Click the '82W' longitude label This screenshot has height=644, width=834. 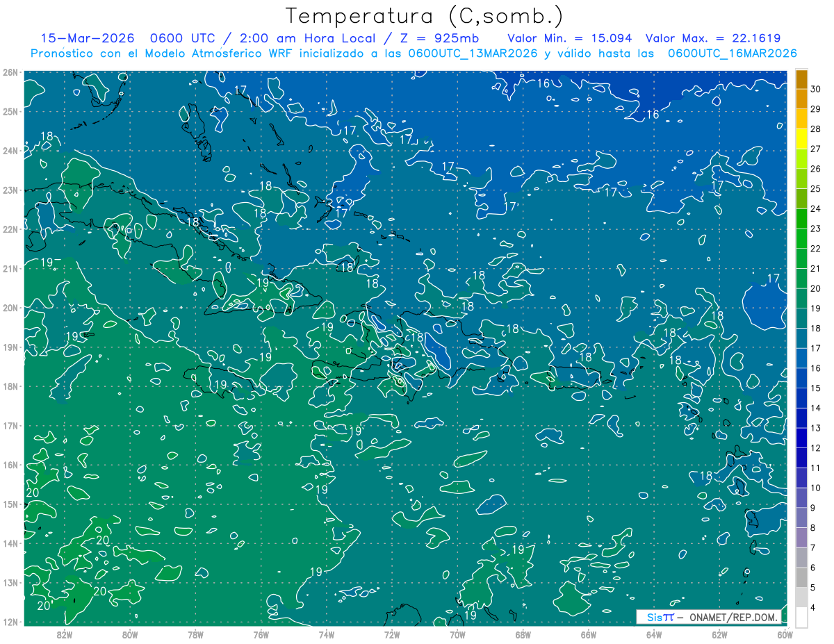point(65,634)
